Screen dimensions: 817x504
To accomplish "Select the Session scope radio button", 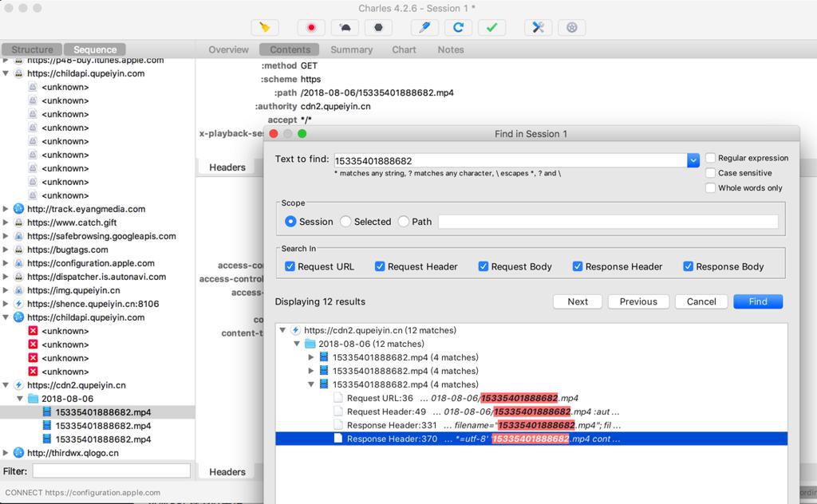I will point(290,222).
